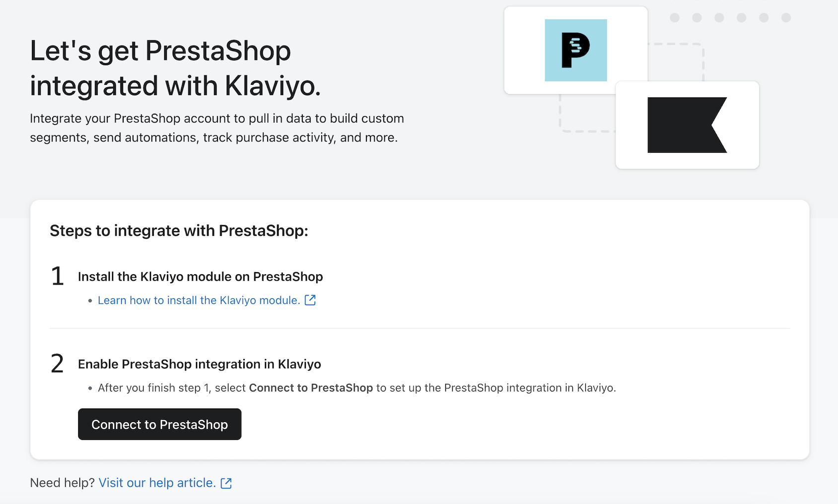
Task: Click the Klaviyo flag logo
Action: (687, 125)
